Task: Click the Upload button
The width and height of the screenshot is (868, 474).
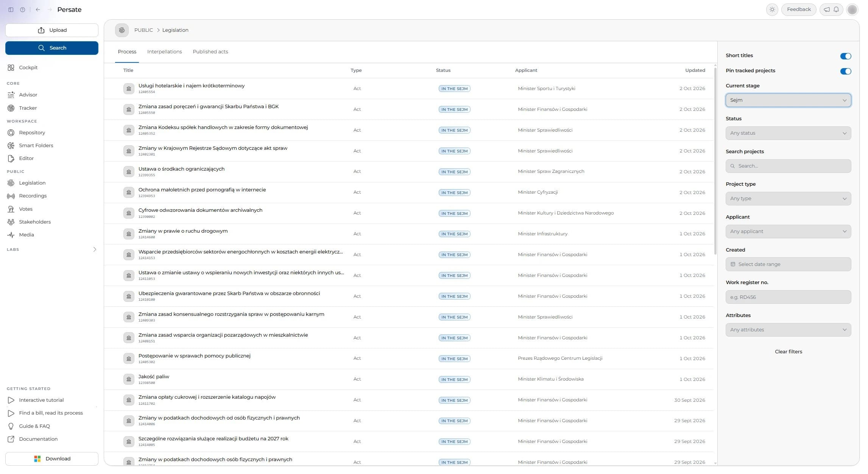Action: [52, 30]
